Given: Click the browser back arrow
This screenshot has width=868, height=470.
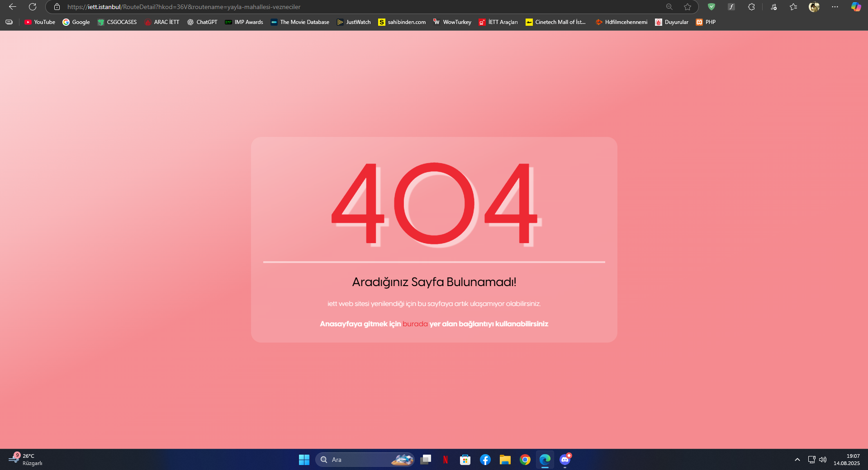Looking at the screenshot, I should tap(13, 7).
